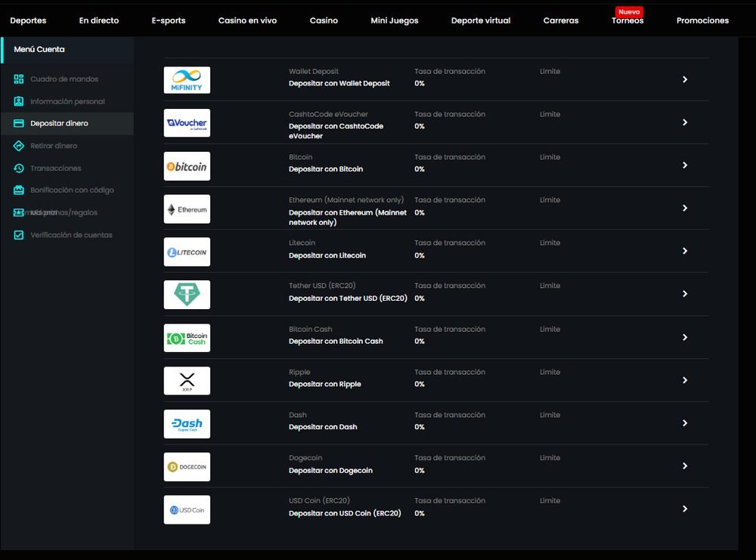Open the Bitcoin row arrow

pos(685,166)
